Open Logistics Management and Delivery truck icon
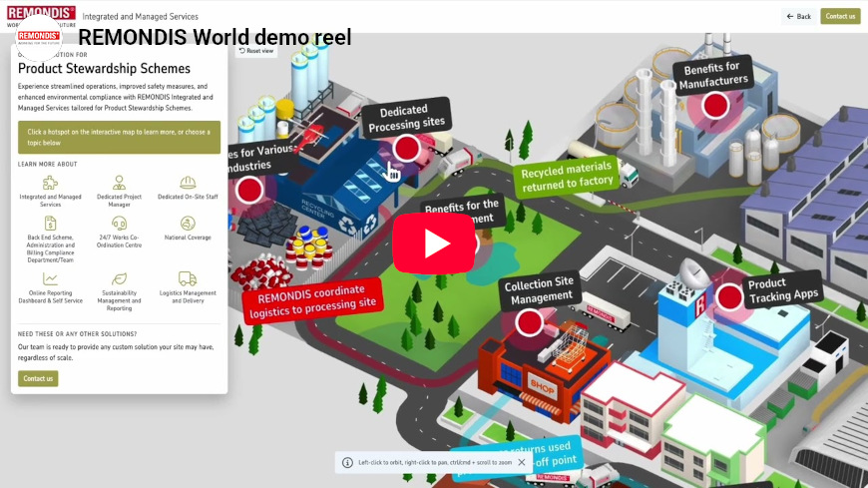This screenshot has height=488, width=868. pos(188,278)
